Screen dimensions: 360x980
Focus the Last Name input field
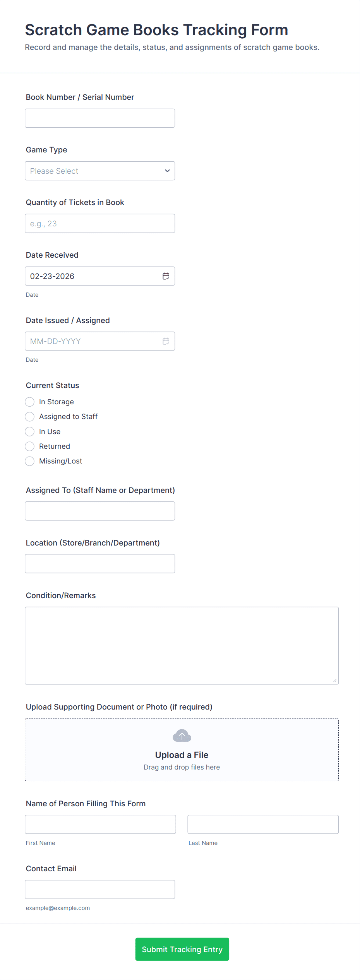click(263, 824)
